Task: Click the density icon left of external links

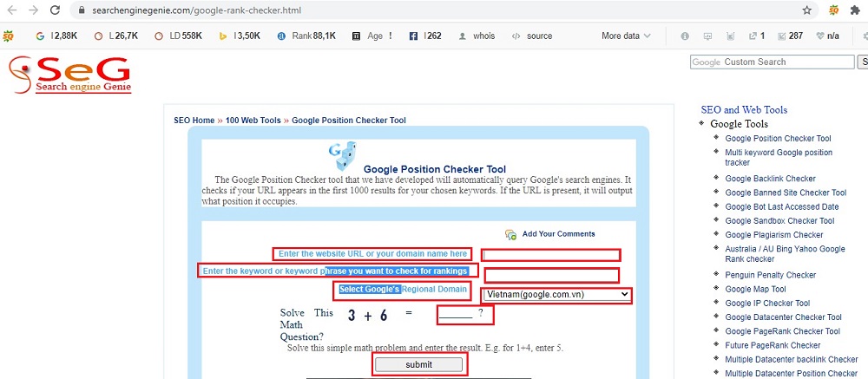Action: [x=730, y=36]
